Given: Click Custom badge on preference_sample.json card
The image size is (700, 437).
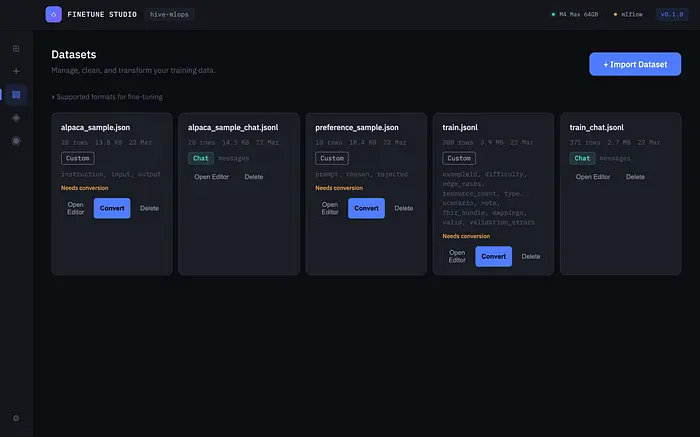Looking at the screenshot, I should pos(331,158).
